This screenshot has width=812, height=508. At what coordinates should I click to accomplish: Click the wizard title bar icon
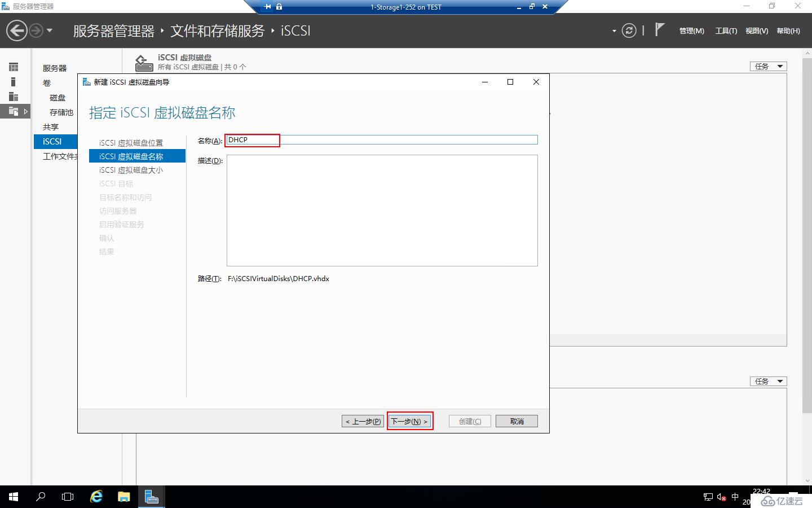tap(86, 82)
